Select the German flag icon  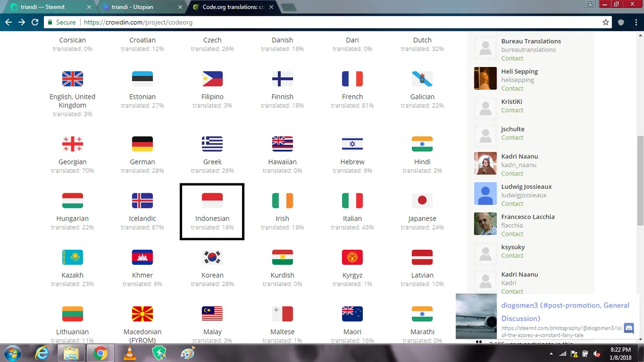coord(142,144)
